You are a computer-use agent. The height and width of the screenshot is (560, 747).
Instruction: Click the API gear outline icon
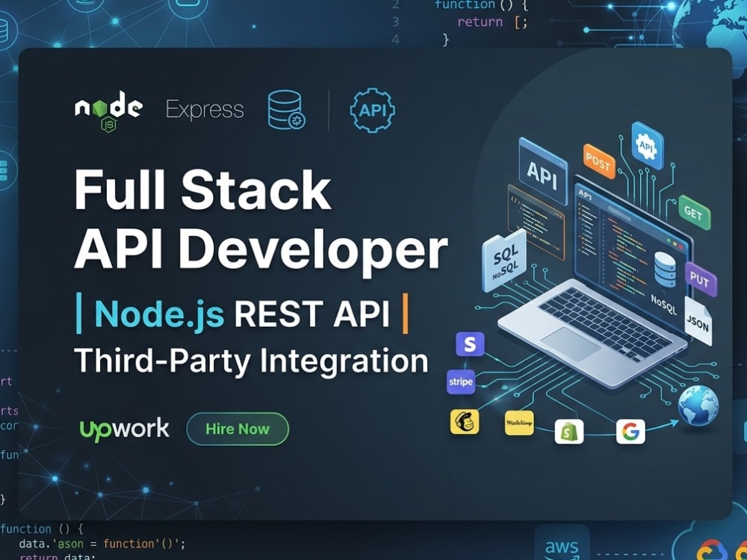tap(372, 110)
